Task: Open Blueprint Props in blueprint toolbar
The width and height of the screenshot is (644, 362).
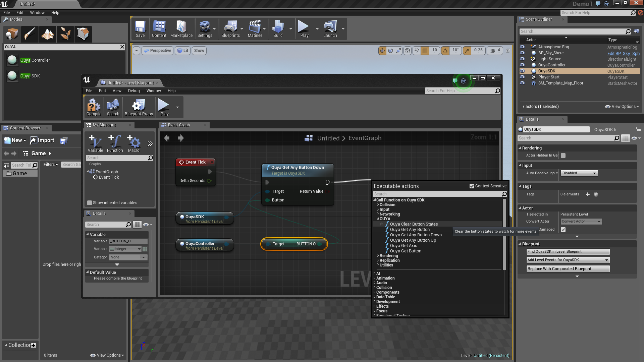Action: [x=139, y=107]
